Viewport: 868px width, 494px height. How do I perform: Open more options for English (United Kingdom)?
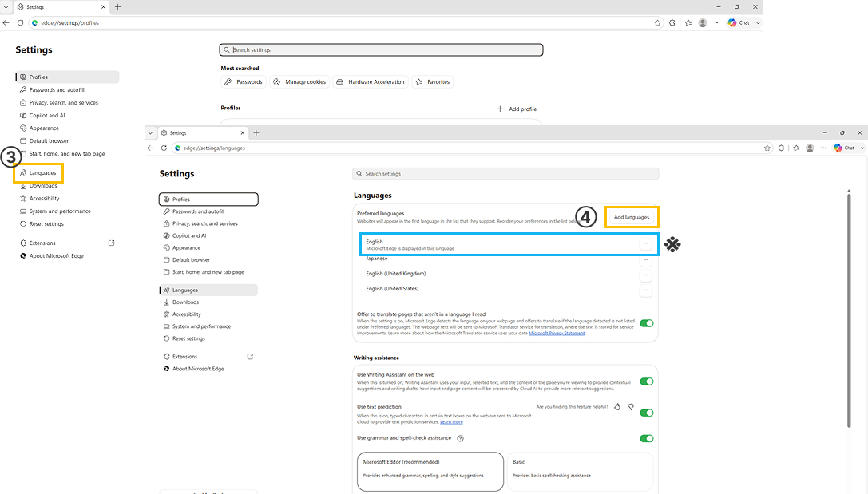click(x=645, y=275)
